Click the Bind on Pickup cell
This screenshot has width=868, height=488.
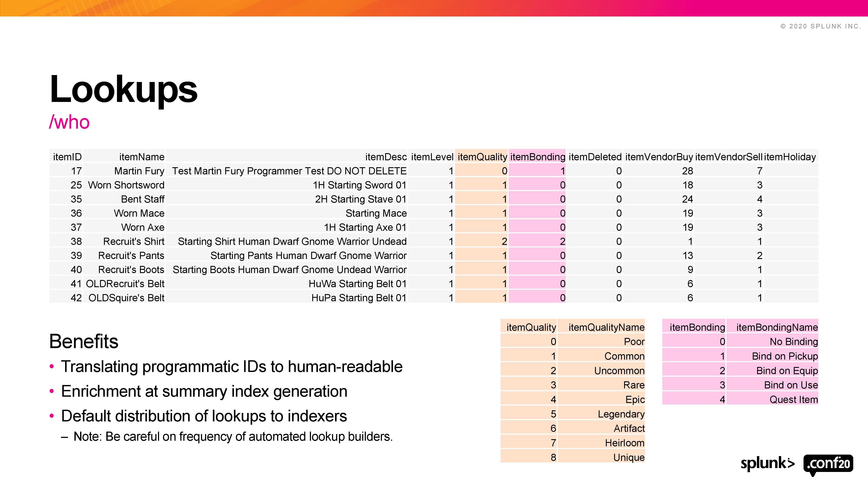(784, 356)
